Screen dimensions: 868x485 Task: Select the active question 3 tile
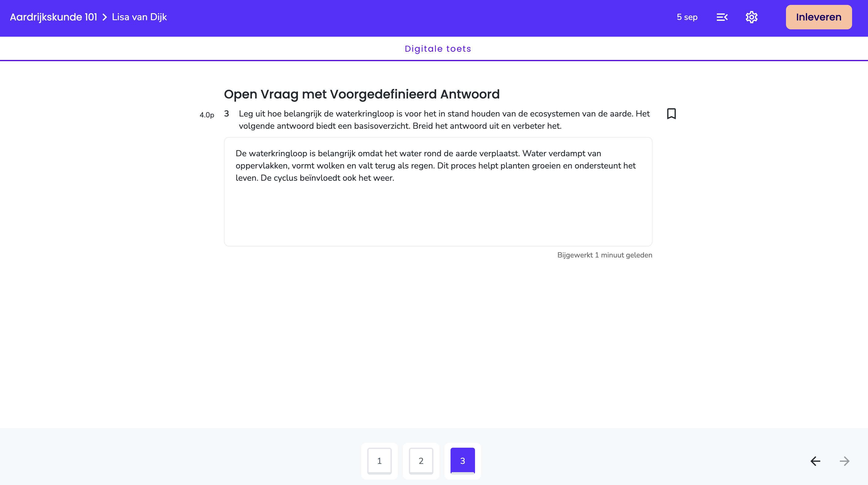coord(462,461)
